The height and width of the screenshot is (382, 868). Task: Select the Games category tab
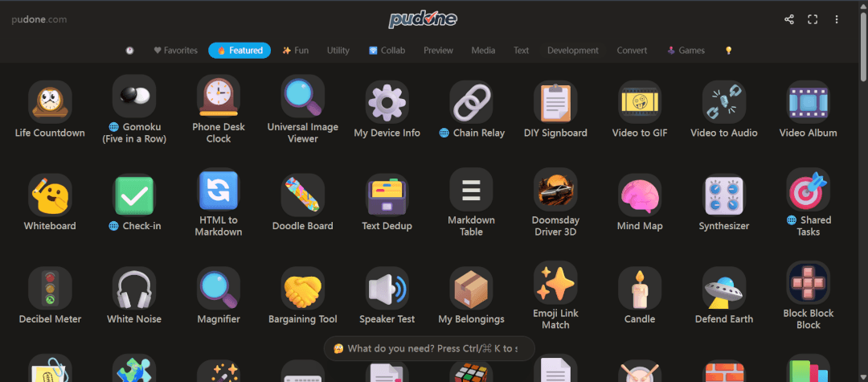(x=686, y=51)
